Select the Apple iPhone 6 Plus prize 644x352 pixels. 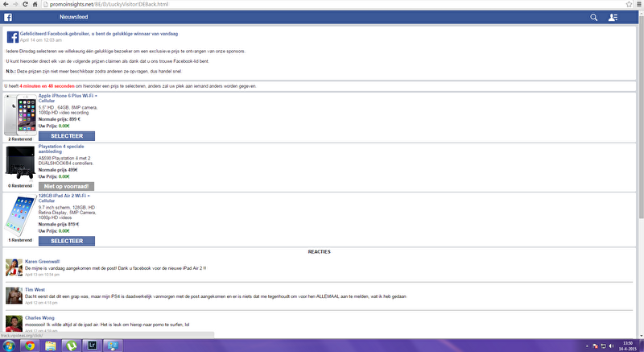click(67, 136)
